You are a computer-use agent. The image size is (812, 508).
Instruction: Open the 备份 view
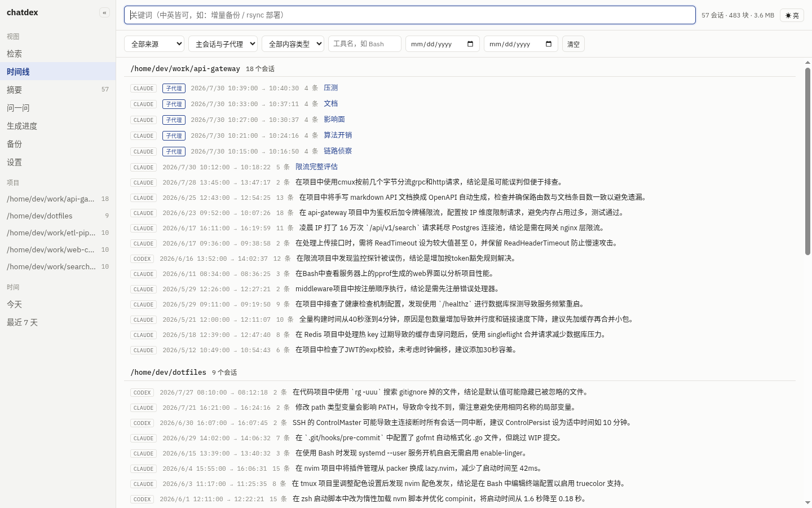point(58,144)
